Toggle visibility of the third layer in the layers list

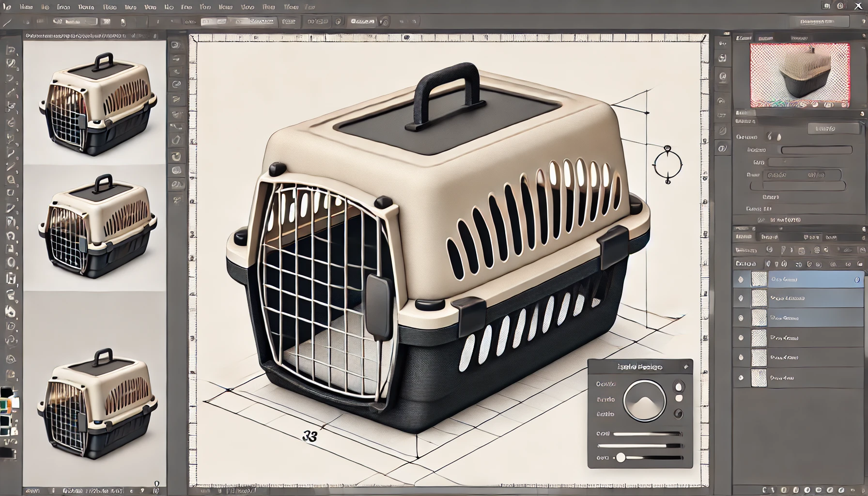(x=741, y=318)
